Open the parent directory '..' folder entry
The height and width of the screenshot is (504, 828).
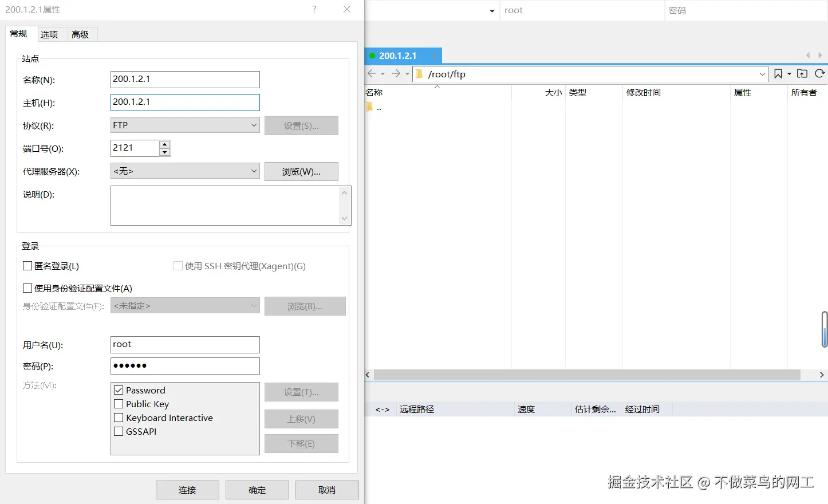pyautogui.click(x=373, y=107)
